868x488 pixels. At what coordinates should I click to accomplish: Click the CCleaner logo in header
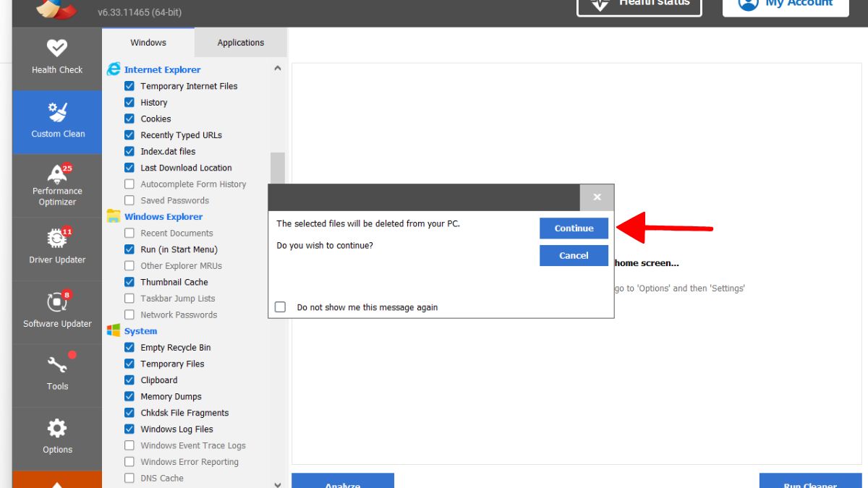(56, 9)
